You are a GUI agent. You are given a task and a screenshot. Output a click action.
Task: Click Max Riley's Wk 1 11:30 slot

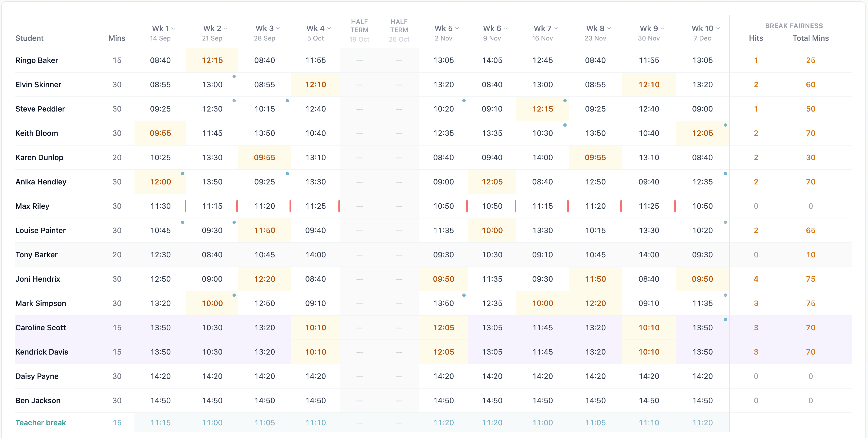160,206
